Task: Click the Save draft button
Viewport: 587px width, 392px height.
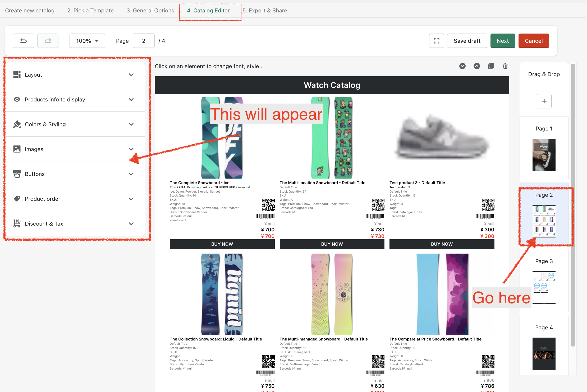Action: click(x=467, y=41)
